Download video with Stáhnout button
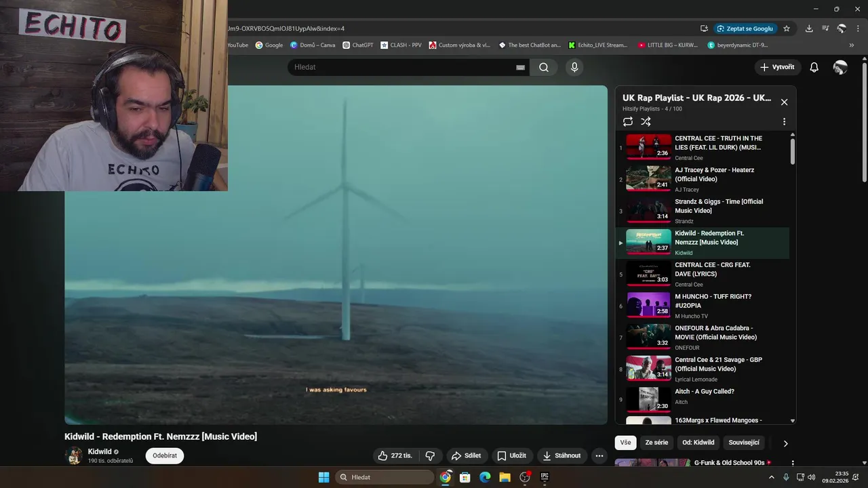Viewport: 868px width, 488px height. tap(561, 455)
